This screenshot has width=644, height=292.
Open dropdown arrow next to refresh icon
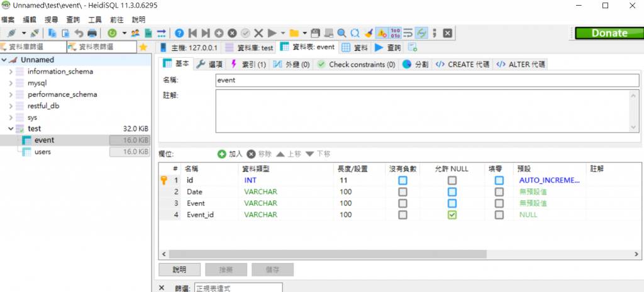tap(124, 33)
